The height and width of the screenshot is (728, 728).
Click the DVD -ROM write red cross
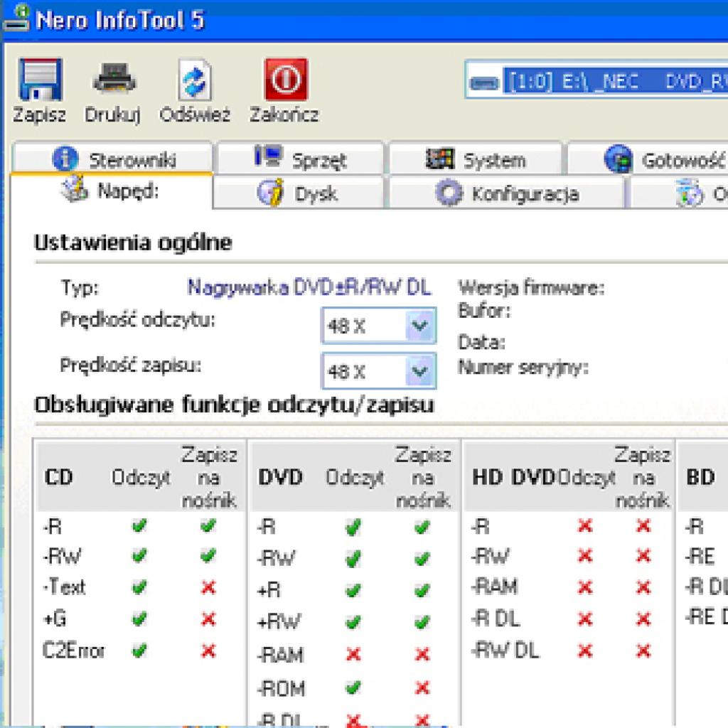[x=422, y=687]
